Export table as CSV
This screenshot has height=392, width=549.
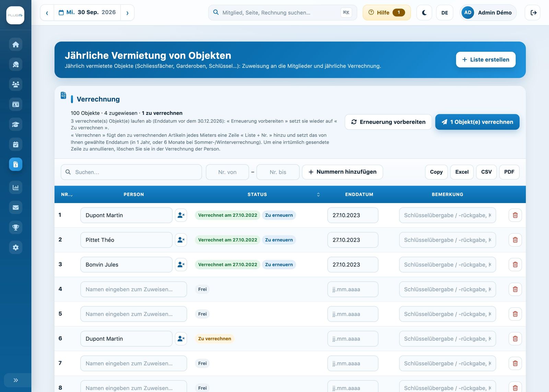[486, 172]
